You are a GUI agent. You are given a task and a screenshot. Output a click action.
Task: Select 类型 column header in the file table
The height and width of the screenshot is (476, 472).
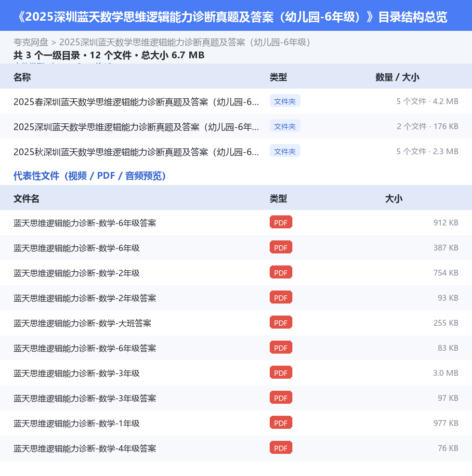(278, 198)
